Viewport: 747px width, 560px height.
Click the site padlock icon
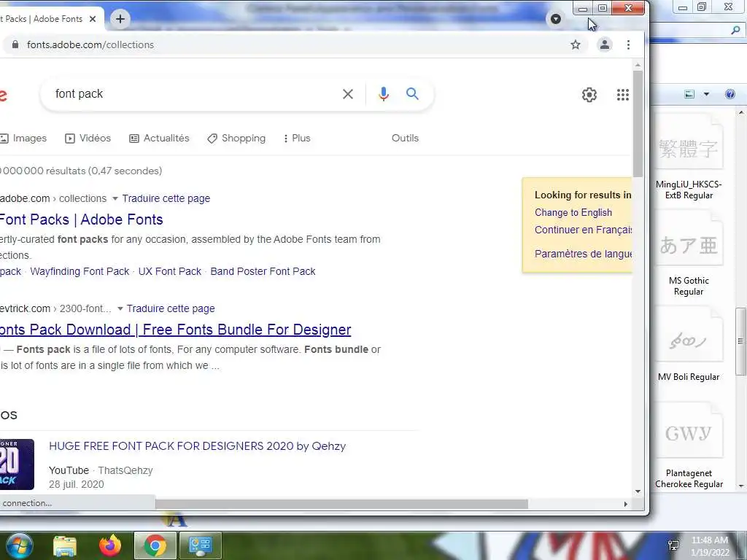[x=15, y=44]
